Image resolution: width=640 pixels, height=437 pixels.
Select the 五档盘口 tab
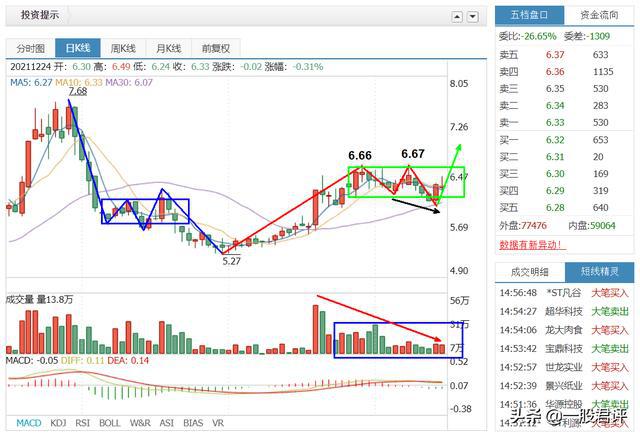[x=529, y=15]
